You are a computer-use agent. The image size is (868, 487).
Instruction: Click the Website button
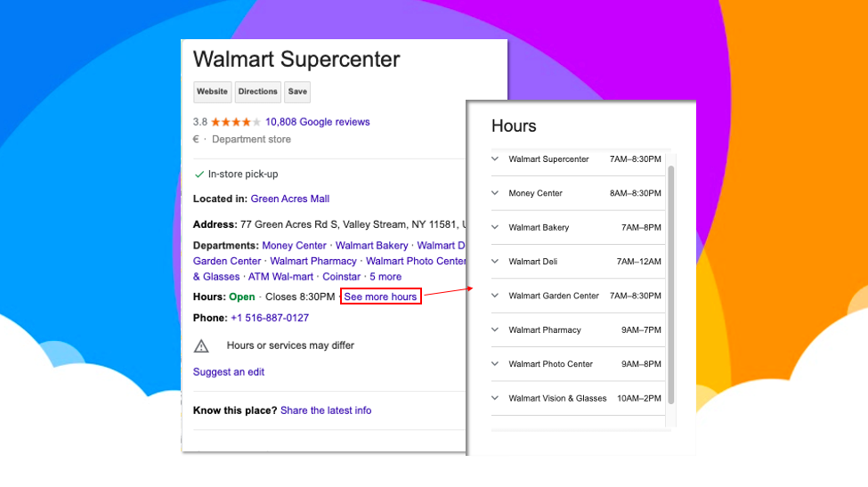[212, 92]
